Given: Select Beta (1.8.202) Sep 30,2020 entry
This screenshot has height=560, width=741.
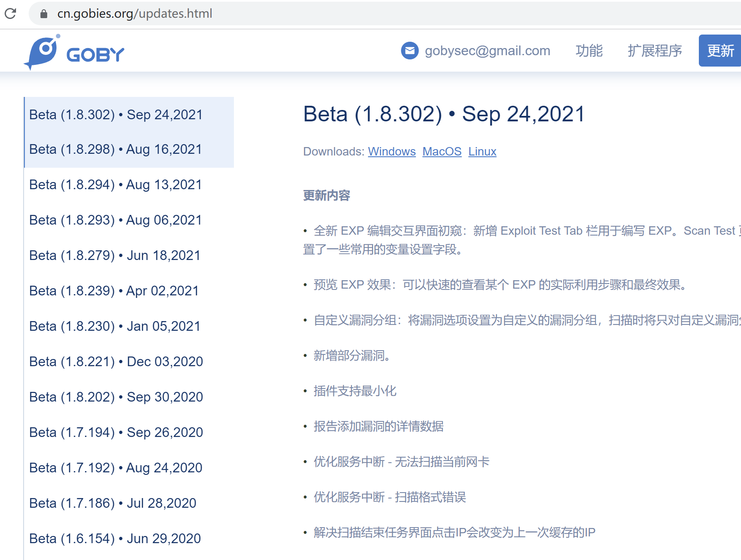Looking at the screenshot, I should (x=129, y=397).
